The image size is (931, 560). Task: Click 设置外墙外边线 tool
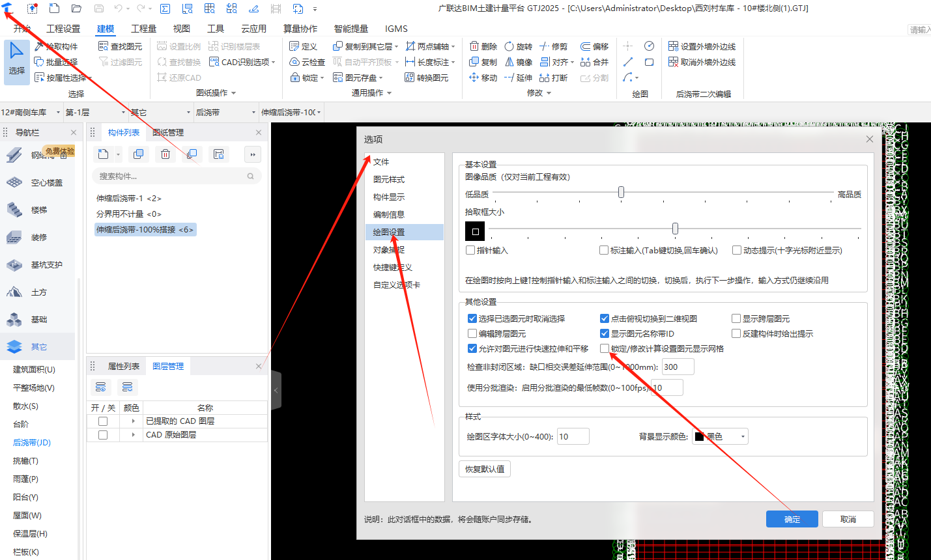(x=702, y=46)
